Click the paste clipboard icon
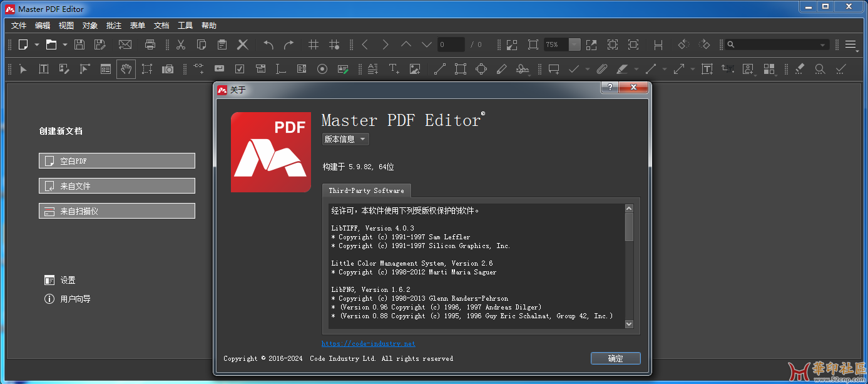Viewport: 868px width, 384px height. (x=222, y=44)
